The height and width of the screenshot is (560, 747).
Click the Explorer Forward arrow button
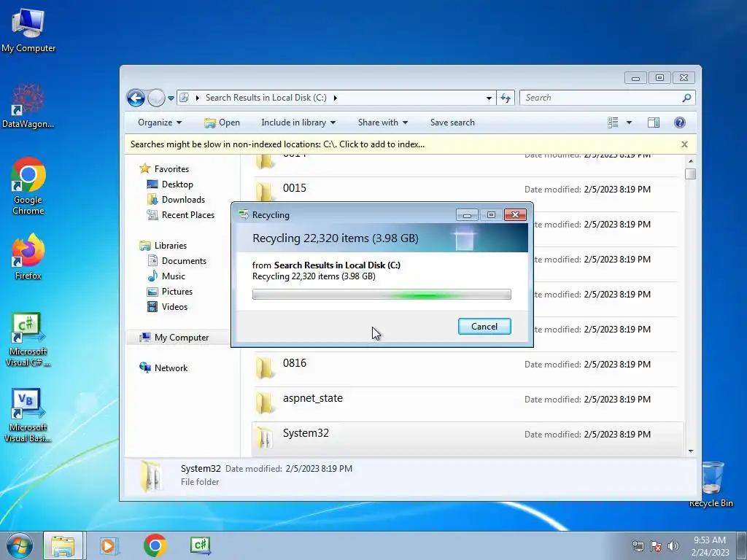156,98
